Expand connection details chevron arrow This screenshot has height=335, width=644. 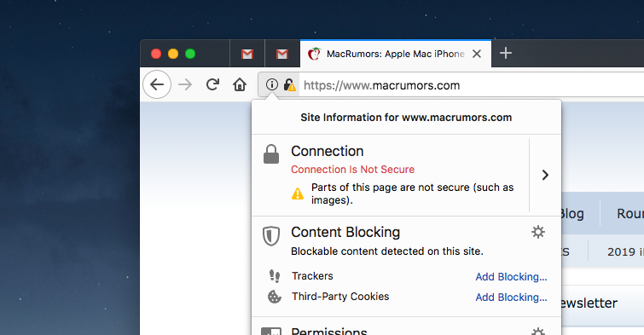click(x=545, y=175)
